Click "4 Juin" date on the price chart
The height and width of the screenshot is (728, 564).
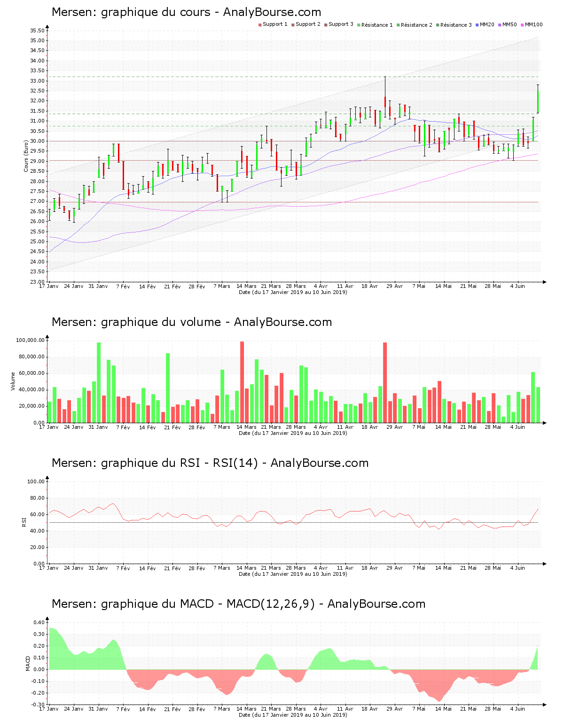point(518,286)
